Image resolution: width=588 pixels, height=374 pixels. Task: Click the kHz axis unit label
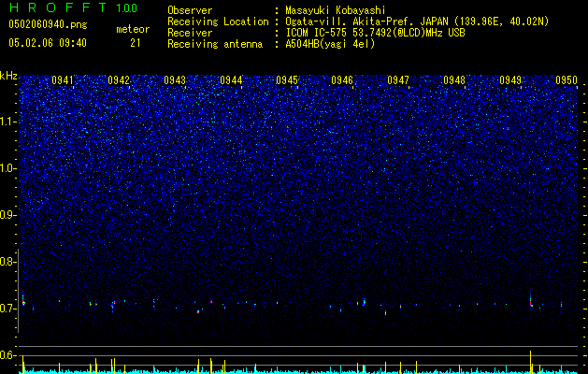[x=8, y=76]
